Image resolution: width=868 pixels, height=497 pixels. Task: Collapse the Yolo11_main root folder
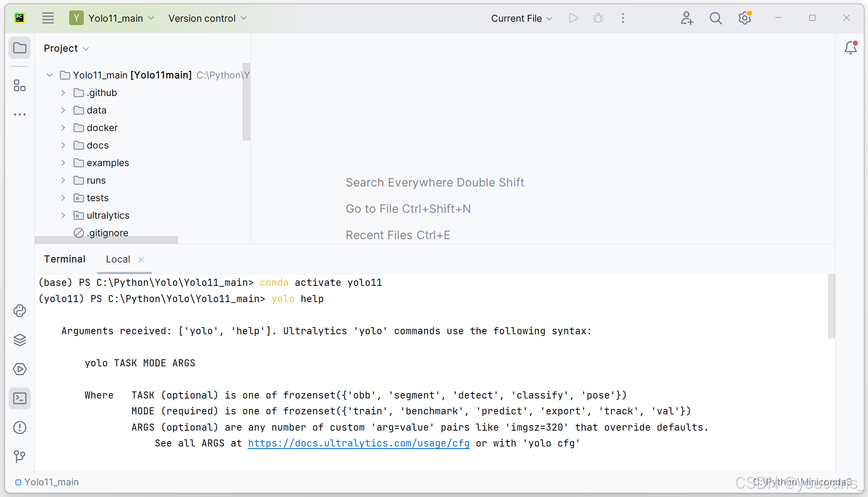click(50, 75)
